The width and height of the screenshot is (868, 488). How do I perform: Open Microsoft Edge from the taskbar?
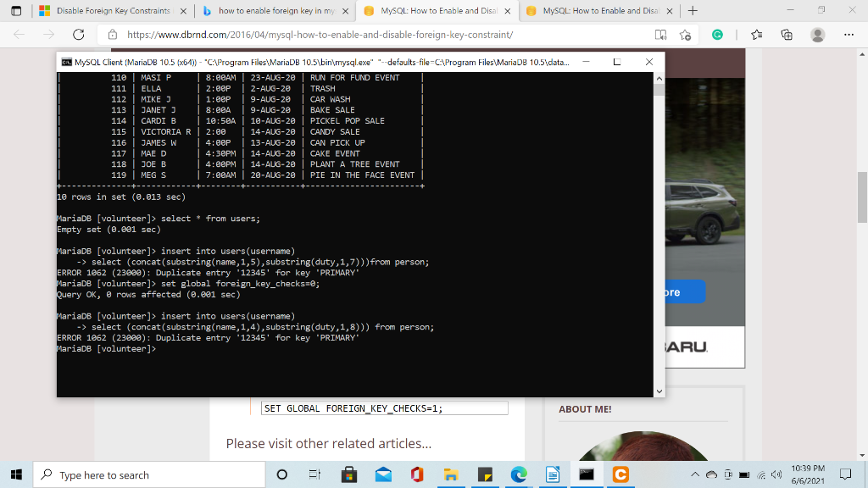point(520,474)
